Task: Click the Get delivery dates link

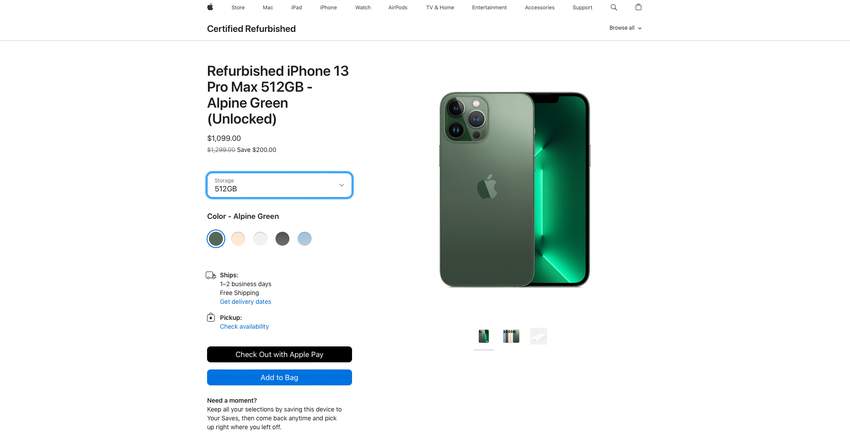Action: (245, 302)
